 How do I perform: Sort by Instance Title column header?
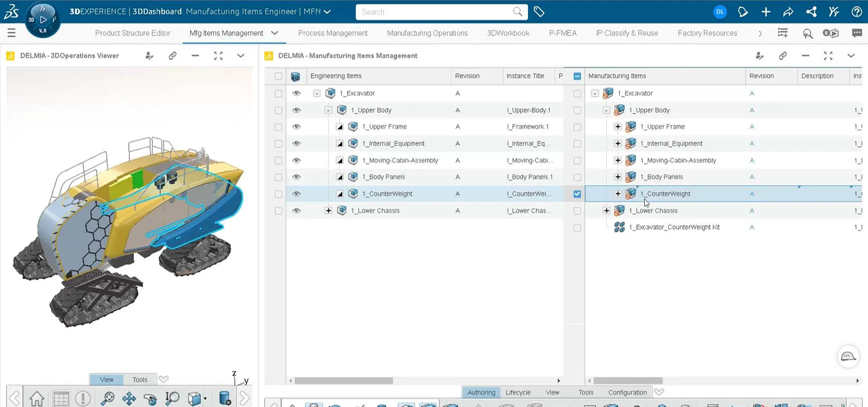528,76
